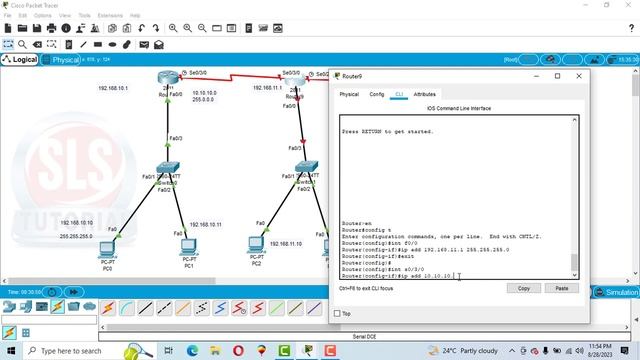Switch to Logical workspace view
This screenshot has height=360, width=640.
(20, 60)
